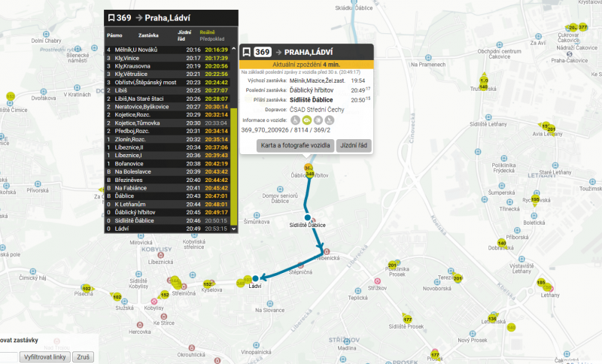
Task: Select the Kojetice,Tůmovka timetable row
Action: (x=167, y=123)
